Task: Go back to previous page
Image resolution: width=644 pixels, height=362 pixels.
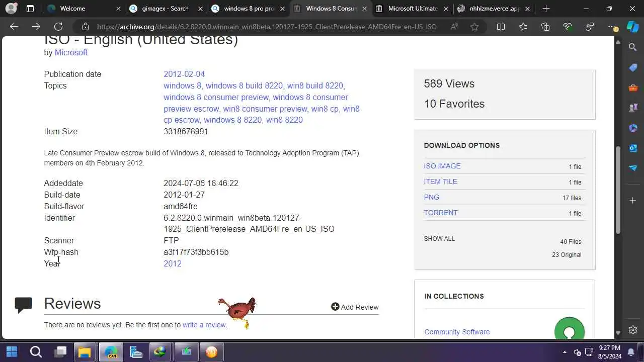Action: click(14, 27)
